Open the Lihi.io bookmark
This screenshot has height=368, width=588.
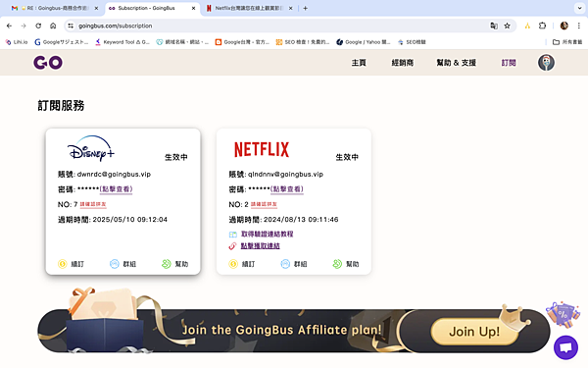pyautogui.click(x=17, y=42)
